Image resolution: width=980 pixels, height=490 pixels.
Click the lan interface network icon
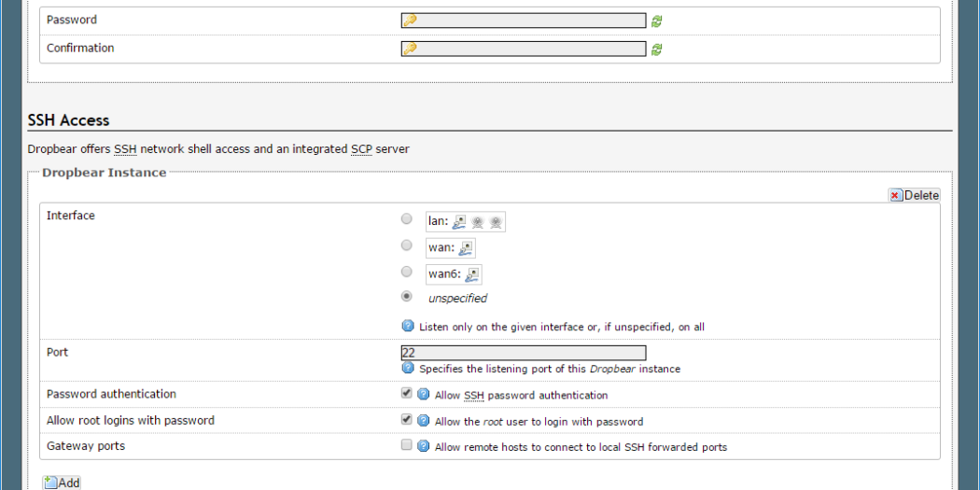[x=459, y=222]
